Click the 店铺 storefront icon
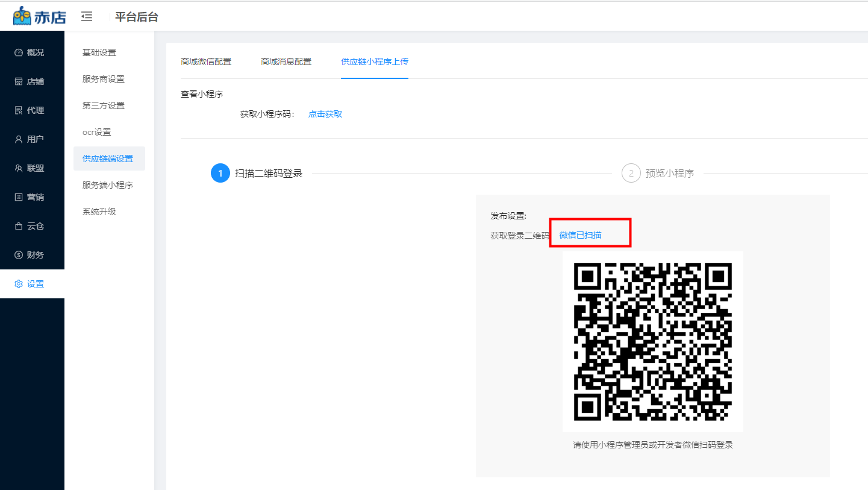This screenshot has height=490, width=868. tap(19, 81)
